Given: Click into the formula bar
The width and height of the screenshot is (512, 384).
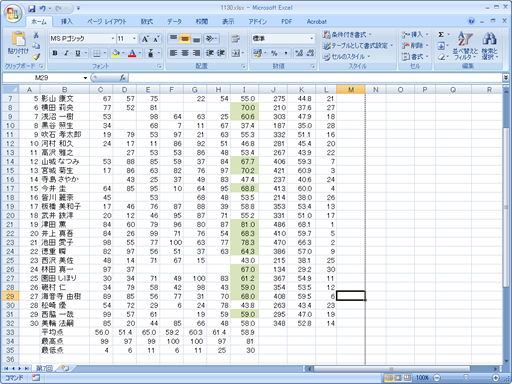Looking at the screenshot, I should (x=315, y=78).
